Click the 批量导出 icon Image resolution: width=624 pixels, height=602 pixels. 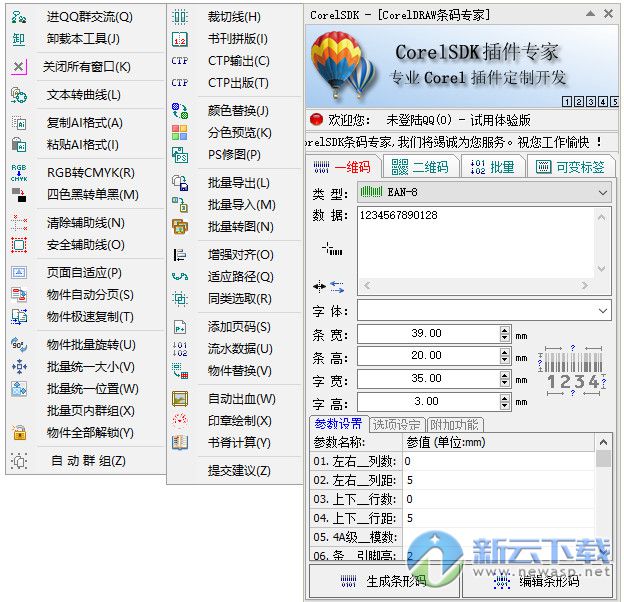click(180, 183)
